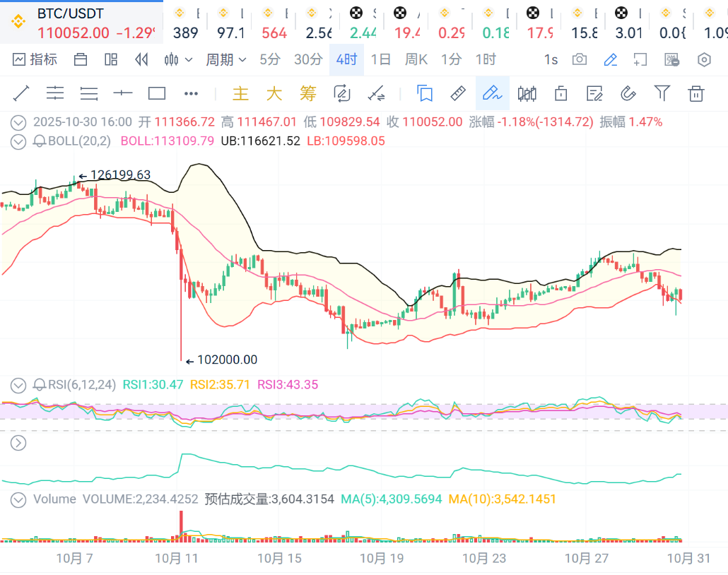Click the rewind replay icon
Viewport: 728px width, 575px height.
(141, 59)
